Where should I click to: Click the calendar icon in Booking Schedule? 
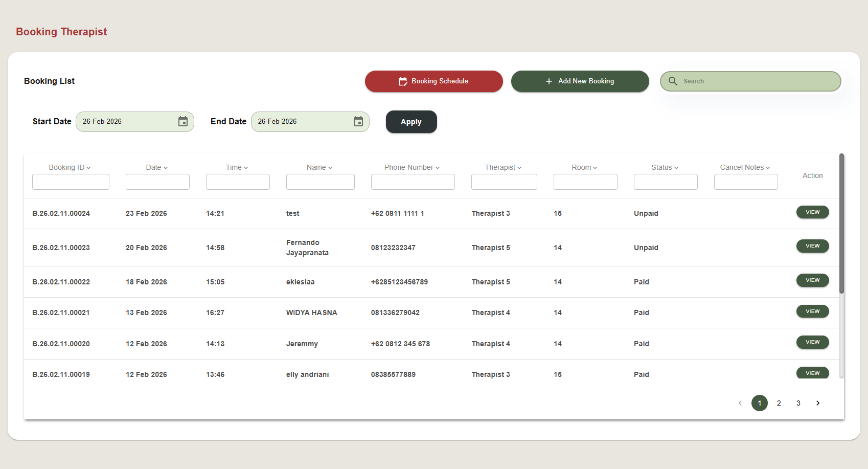point(403,81)
